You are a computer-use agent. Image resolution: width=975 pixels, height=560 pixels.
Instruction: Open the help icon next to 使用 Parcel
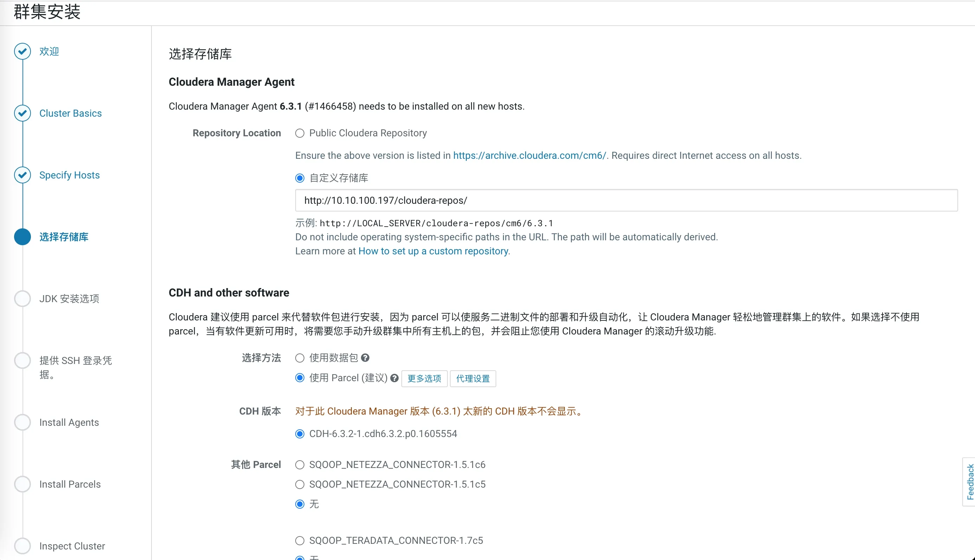pyautogui.click(x=394, y=378)
